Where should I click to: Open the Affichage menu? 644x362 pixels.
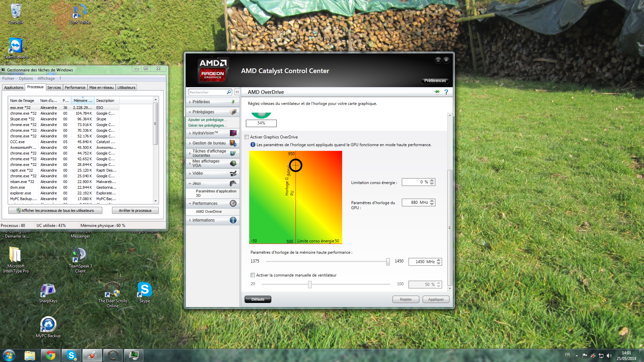coord(46,78)
